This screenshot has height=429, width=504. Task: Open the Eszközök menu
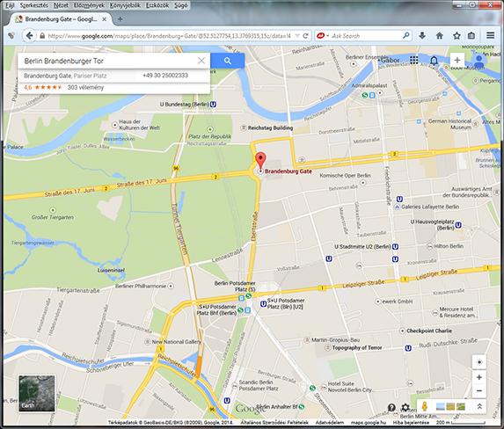click(x=157, y=5)
